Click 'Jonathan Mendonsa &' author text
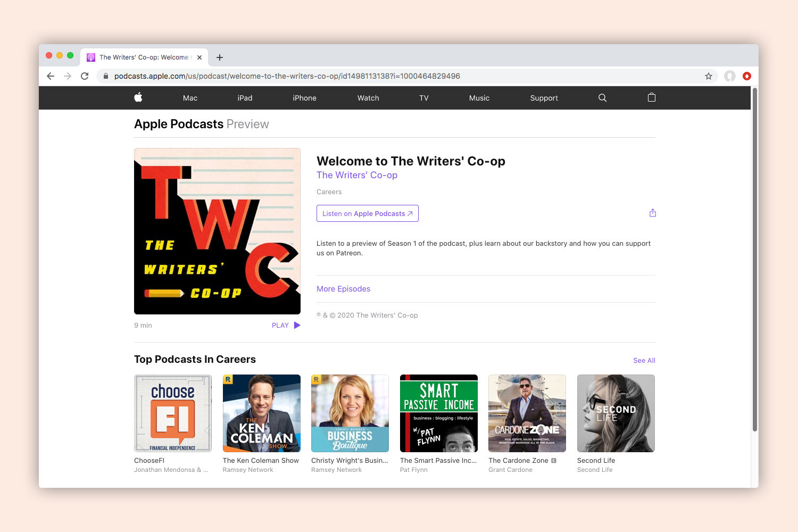The width and height of the screenshot is (798, 532). click(171, 470)
